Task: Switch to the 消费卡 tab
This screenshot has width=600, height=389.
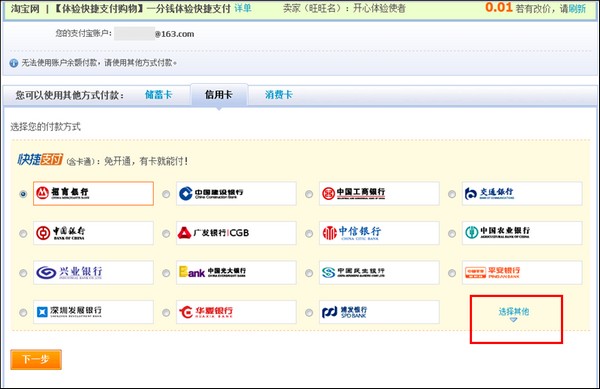Action: [279, 94]
